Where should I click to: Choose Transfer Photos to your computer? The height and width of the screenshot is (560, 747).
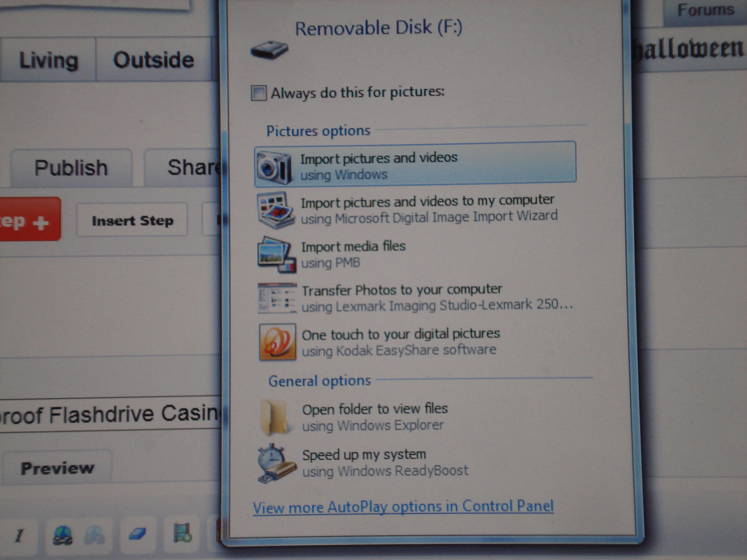415,298
